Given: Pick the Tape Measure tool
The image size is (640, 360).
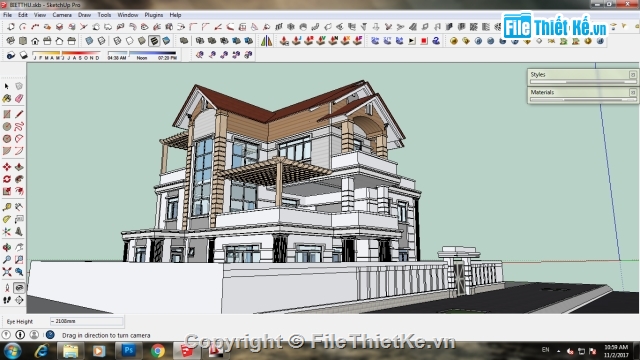Looking at the screenshot, I should tap(7, 207).
